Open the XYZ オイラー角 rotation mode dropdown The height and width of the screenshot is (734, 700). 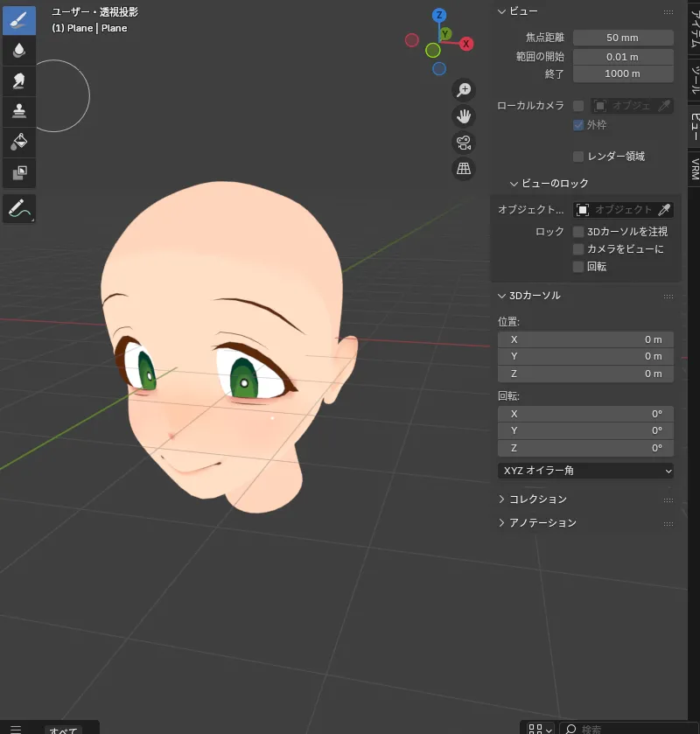[585, 471]
